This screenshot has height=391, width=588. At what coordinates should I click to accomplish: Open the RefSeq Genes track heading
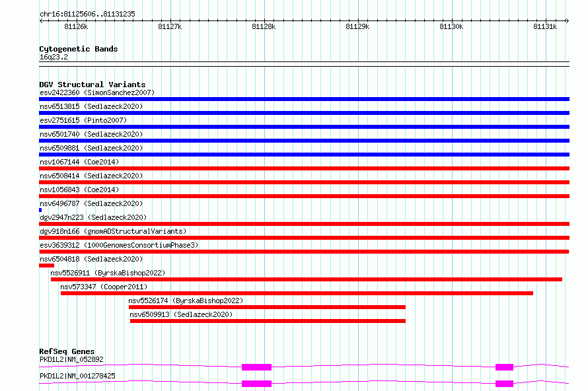[67, 351]
